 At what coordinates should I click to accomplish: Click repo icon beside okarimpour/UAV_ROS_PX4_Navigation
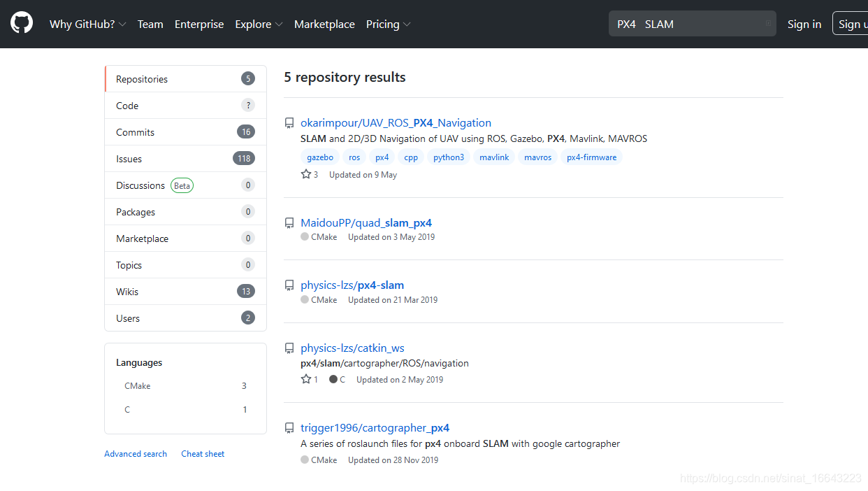[289, 123]
